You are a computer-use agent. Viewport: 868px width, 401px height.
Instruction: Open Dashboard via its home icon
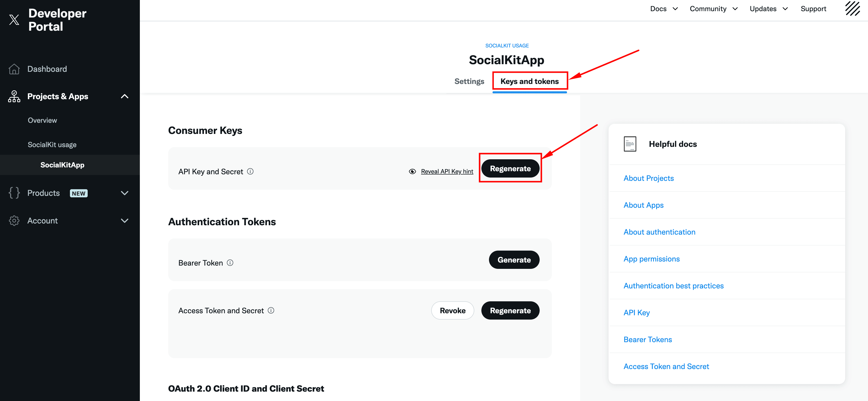[x=14, y=69]
